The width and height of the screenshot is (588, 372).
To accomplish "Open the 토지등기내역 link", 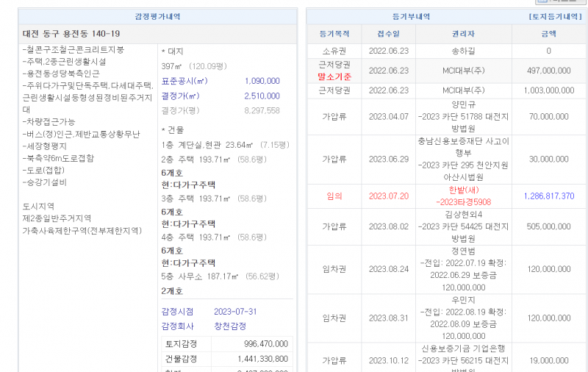I will coord(556,16).
